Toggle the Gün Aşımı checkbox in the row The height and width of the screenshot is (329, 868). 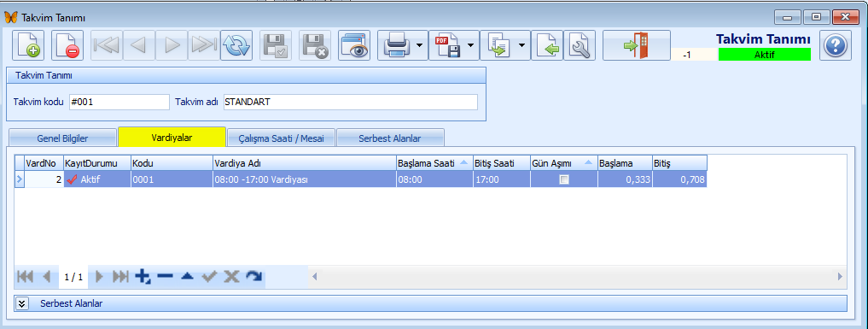click(x=564, y=179)
